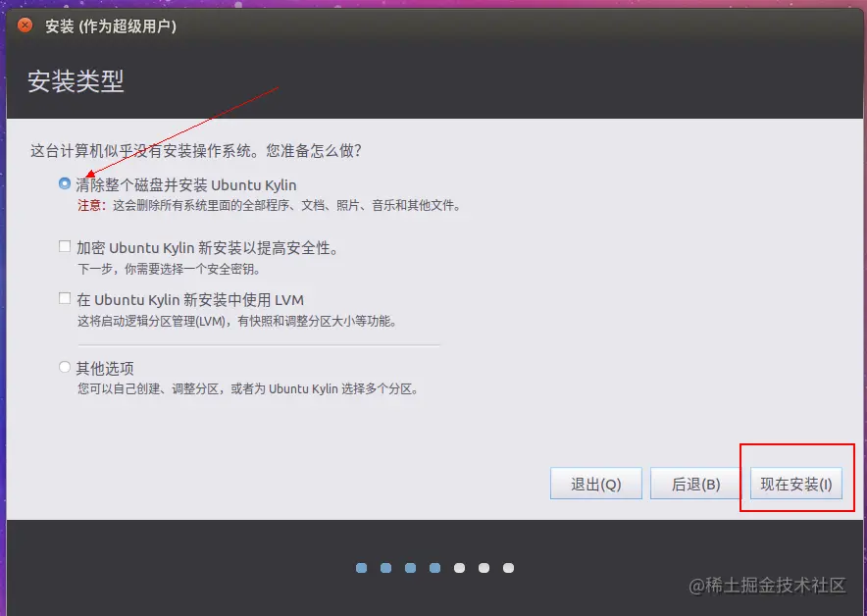Click the second blue progress dot

point(385,568)
